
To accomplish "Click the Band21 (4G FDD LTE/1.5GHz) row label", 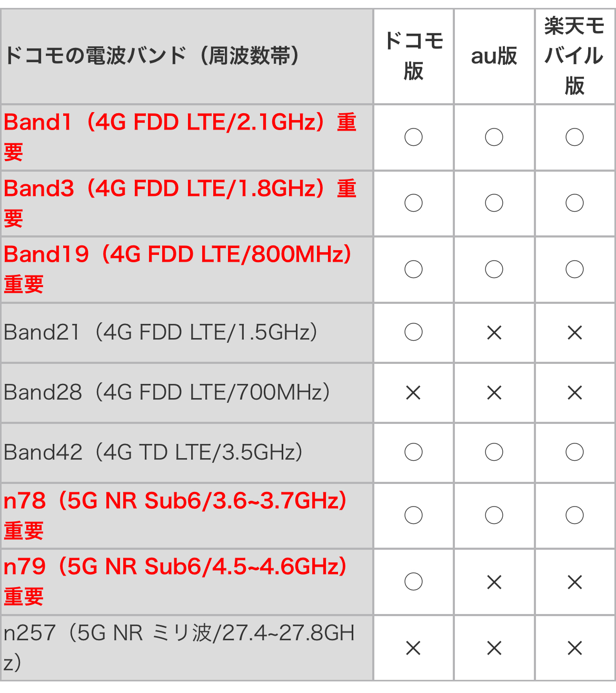I will pyautogui.click(x=161, y=333).
